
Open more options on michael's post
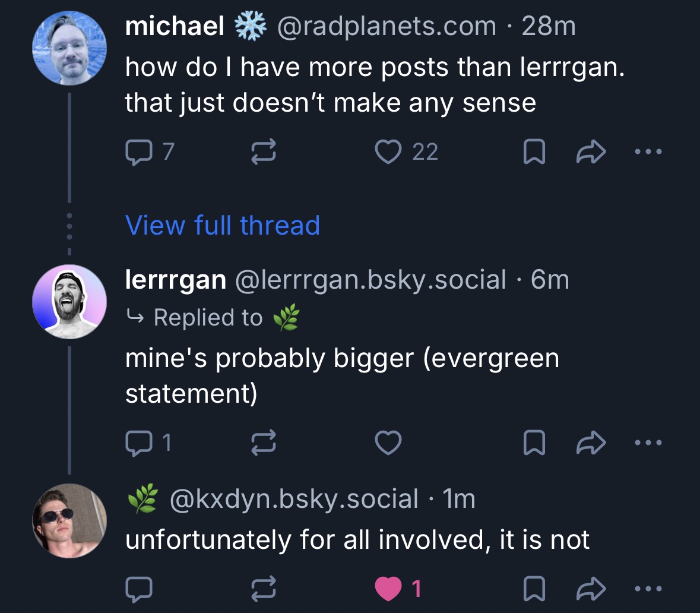[647, 153]
